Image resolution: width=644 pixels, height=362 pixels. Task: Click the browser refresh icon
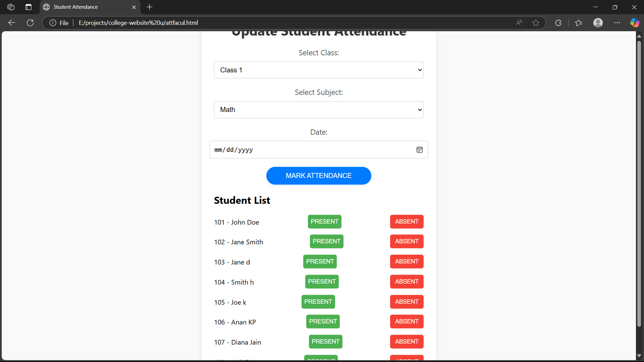point(30,23)
